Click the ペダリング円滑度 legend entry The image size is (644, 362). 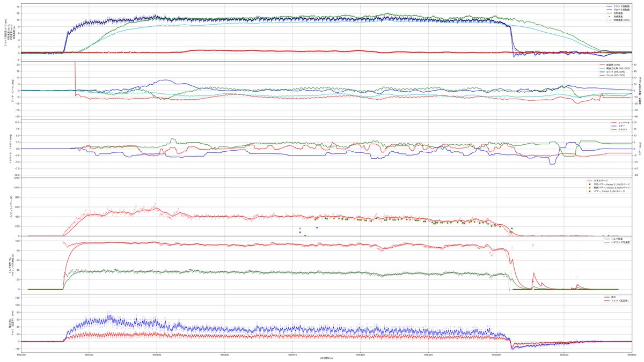pos(617,242)
